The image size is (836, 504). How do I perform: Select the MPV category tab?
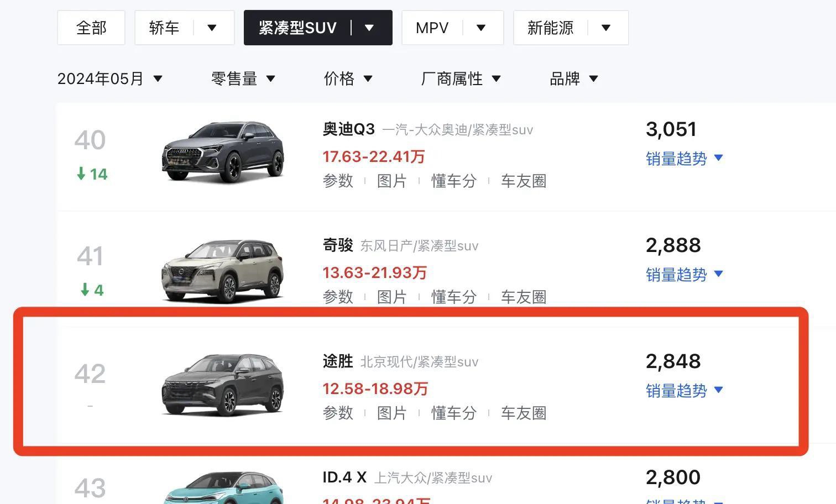pos(432,28)
